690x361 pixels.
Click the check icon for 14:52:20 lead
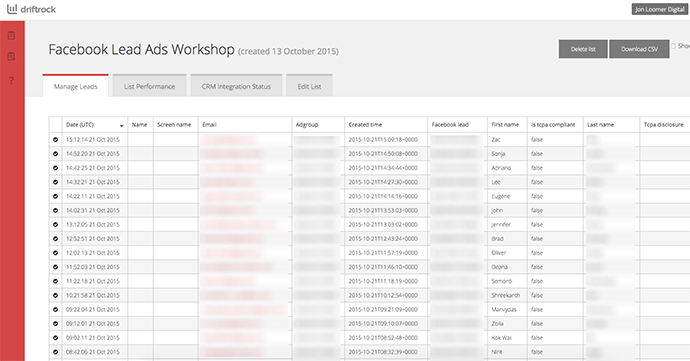tap(55, 154)
